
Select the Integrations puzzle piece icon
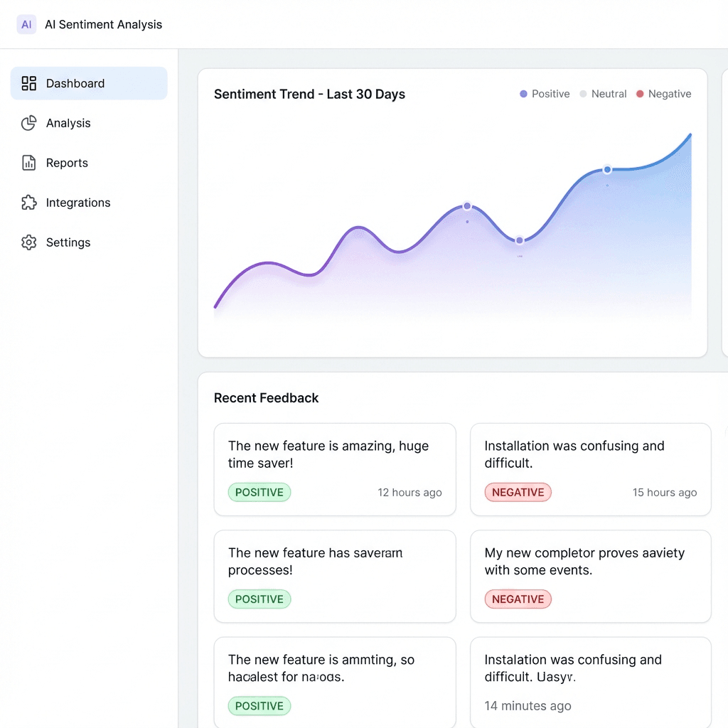pyautogui.click(x=28, y=203)
